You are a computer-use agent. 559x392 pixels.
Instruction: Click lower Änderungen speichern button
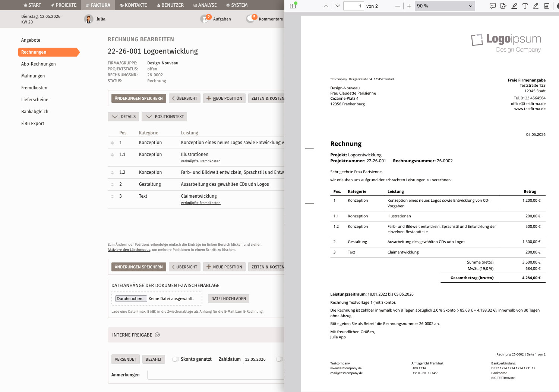click(139, 267)
